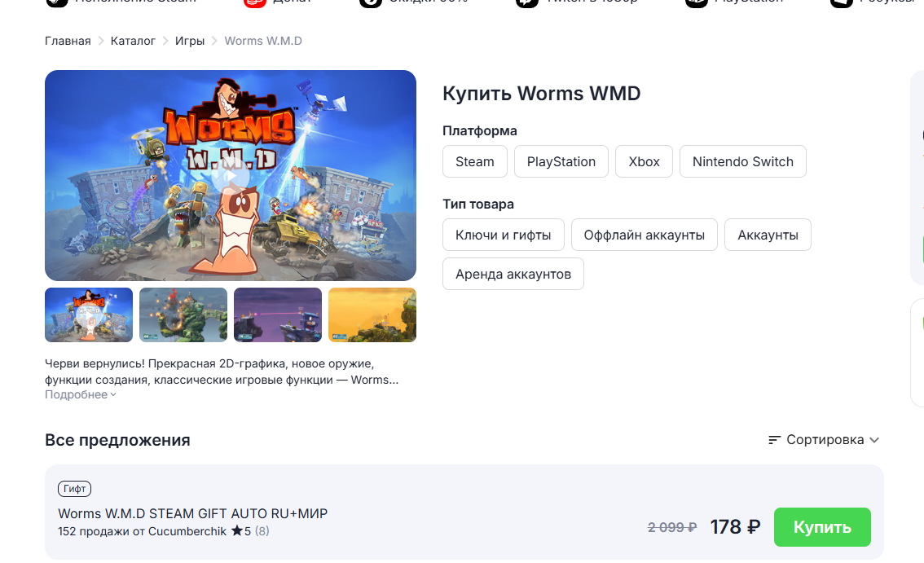The width and height of the screenshot is (924, 563).
Task: Filter by Xbox platform
Action: point(644,161)
